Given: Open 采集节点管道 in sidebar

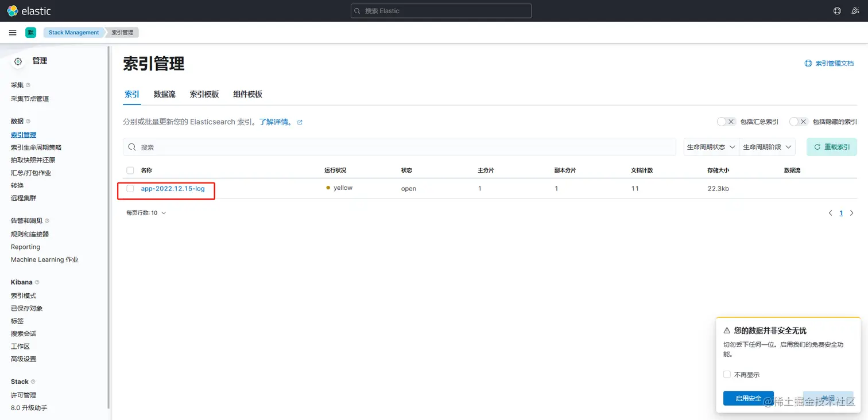Looking at the screenshot, I should click(x=30, y=99).
